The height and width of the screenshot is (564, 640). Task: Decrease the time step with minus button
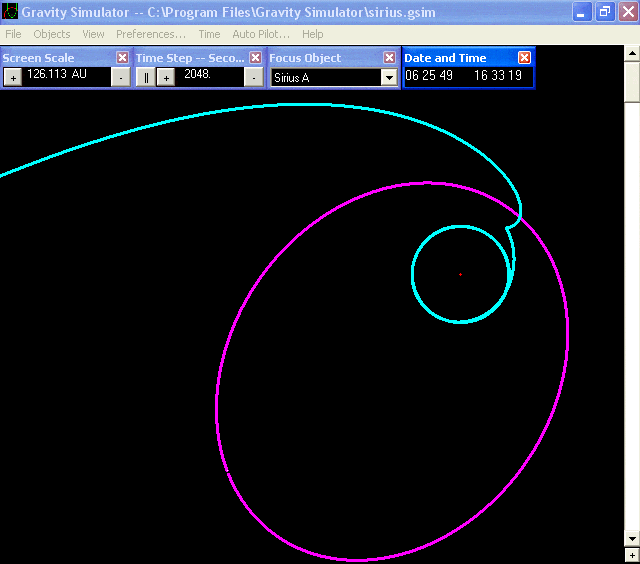coord(254,78)
